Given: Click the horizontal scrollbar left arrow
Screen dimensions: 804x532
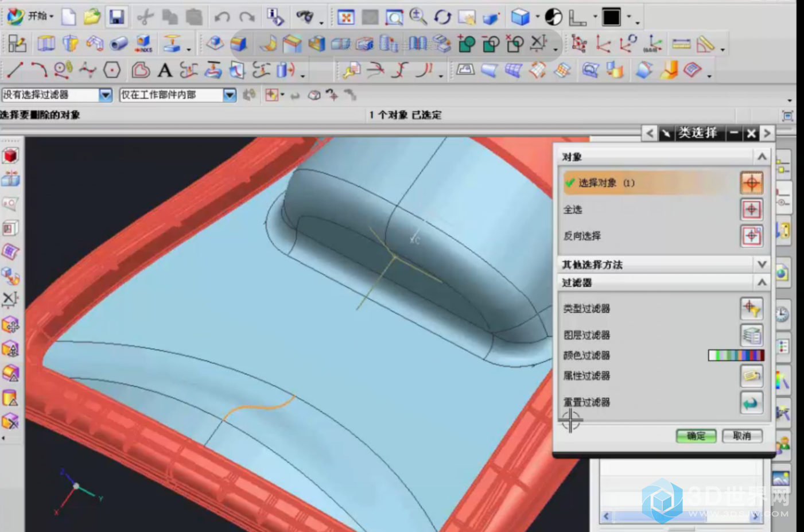Looking at the screenshot, I should click(607, 516).
